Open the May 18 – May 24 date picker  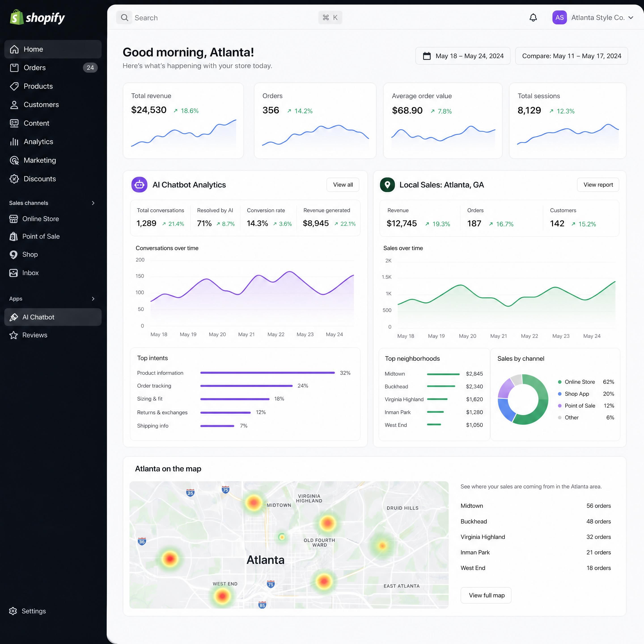(463, 56)
